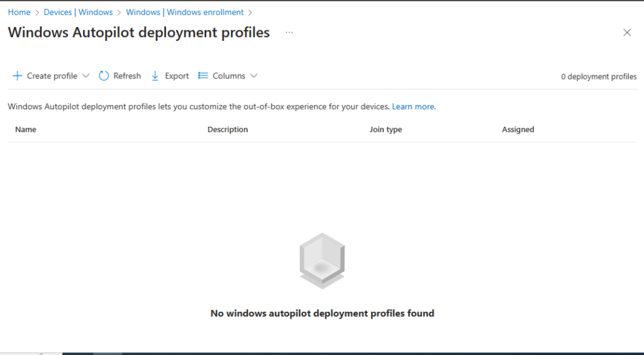Click the Assigned column header
Image resolution: width=644 pixels, height=355 pixels.
pyautogui.click(x=518, y=129)
